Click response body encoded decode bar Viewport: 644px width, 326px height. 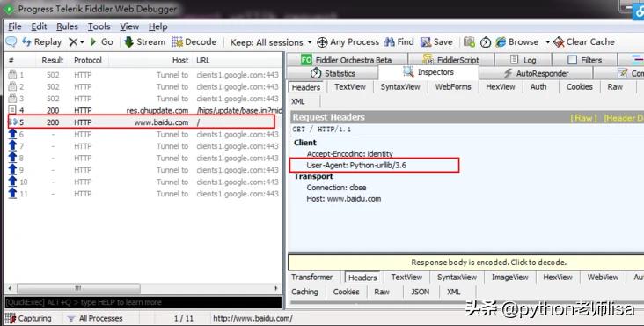tap(465, 263)
